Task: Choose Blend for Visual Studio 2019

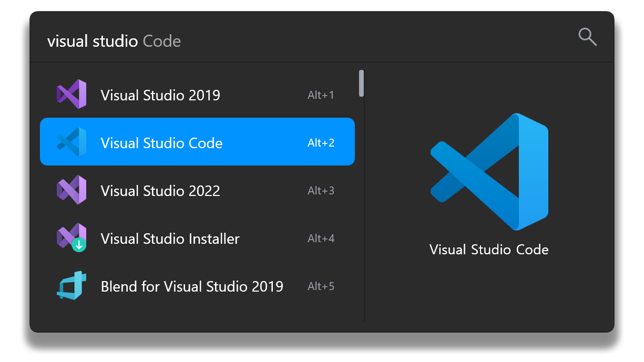Action: pyautogui.click(x=192, y=286)
